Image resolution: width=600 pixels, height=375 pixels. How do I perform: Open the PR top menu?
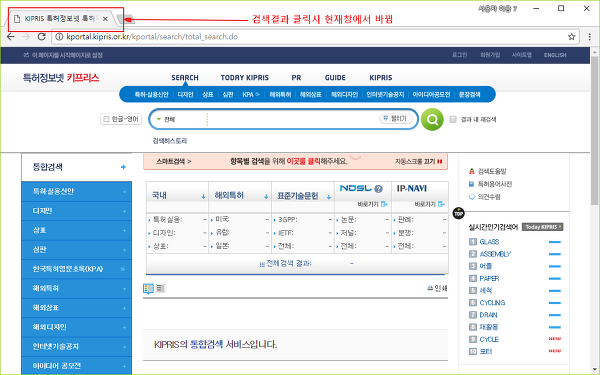[296, 78]
